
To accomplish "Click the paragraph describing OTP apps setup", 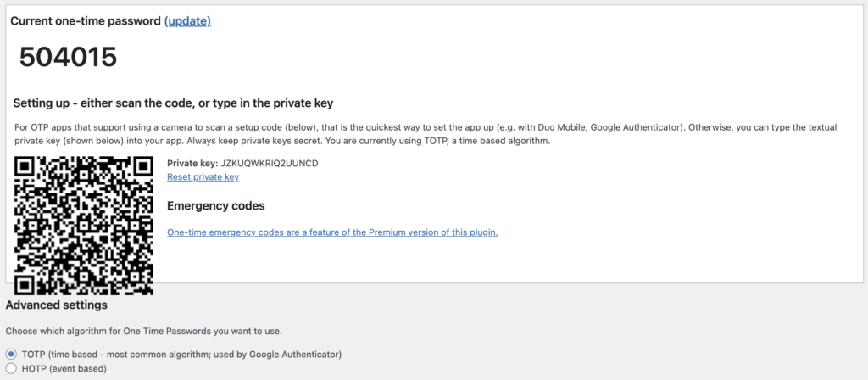I will [426, 134].
